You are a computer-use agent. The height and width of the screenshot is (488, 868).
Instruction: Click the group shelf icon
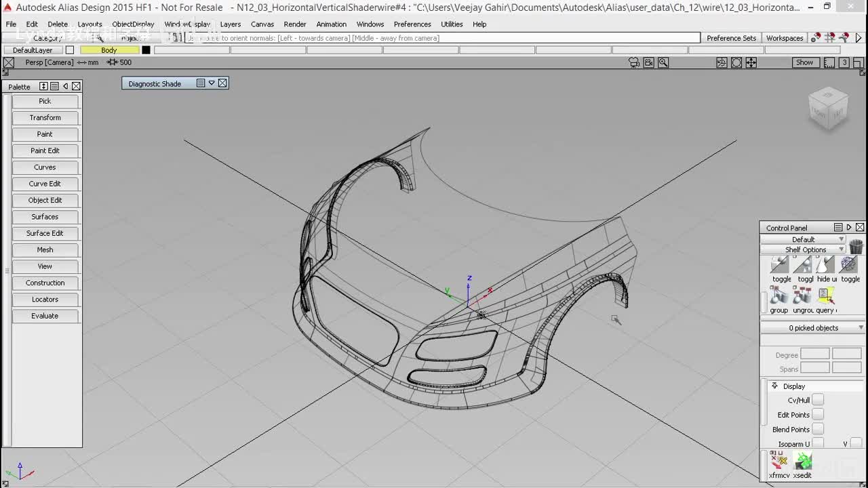tap(779, 296)
